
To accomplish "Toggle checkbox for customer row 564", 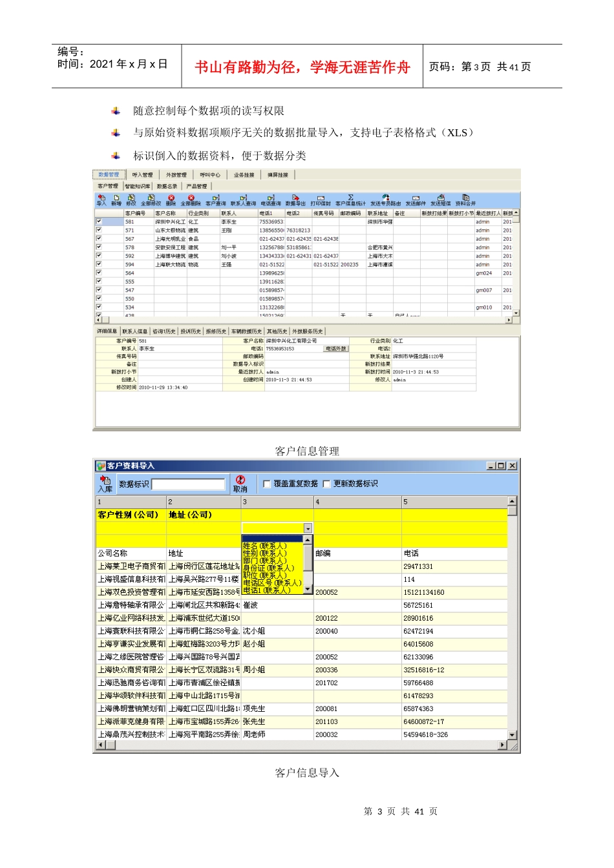I will click(x=99, y=273).
